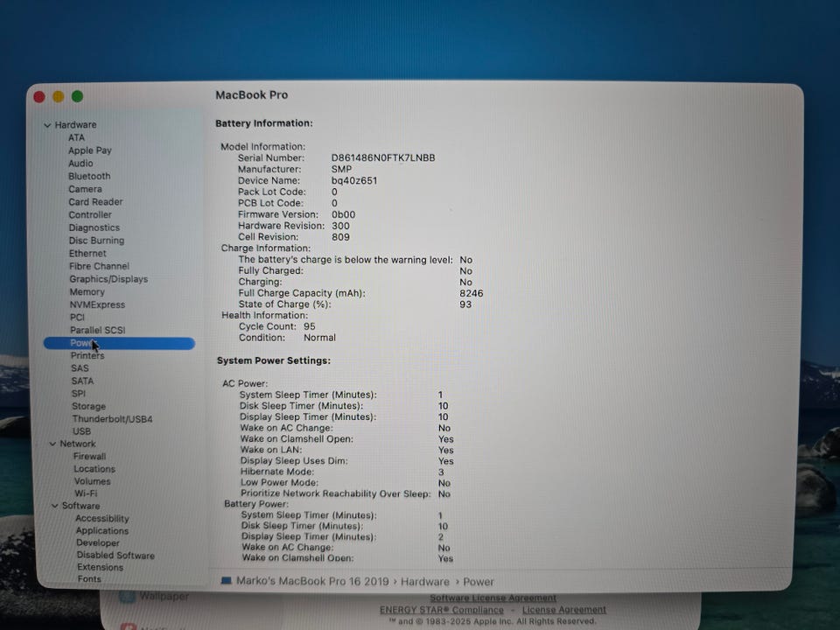Screen dimensions: 840x630
Task: Select Parallel SCSI in the sidebar
Action: pos(97,330)
